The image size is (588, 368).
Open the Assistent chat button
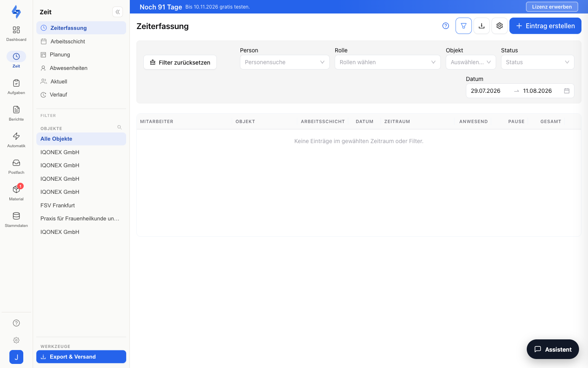pos(553,349)
